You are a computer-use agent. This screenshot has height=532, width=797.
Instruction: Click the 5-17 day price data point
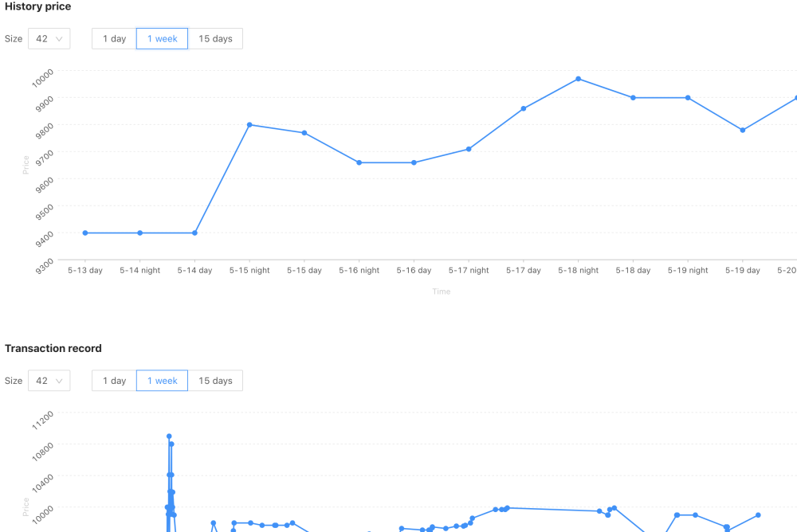[524, 108]
